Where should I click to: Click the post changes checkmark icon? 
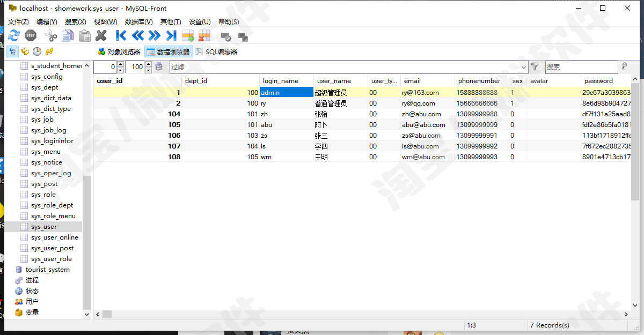[x=226, y=36]
